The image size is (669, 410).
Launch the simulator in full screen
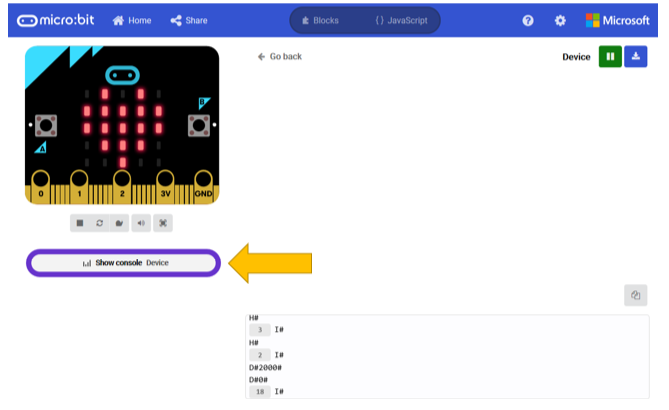pos(163,223)
